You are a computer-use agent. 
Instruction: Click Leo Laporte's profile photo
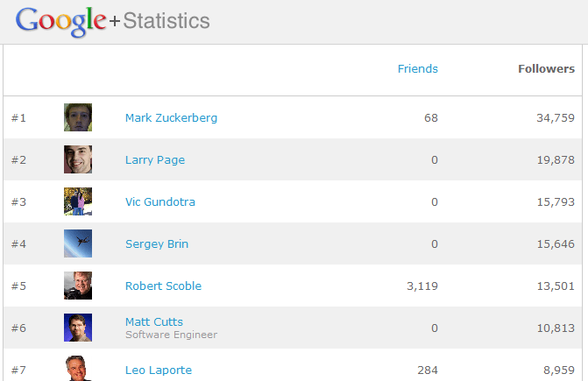tap(78, 368)
